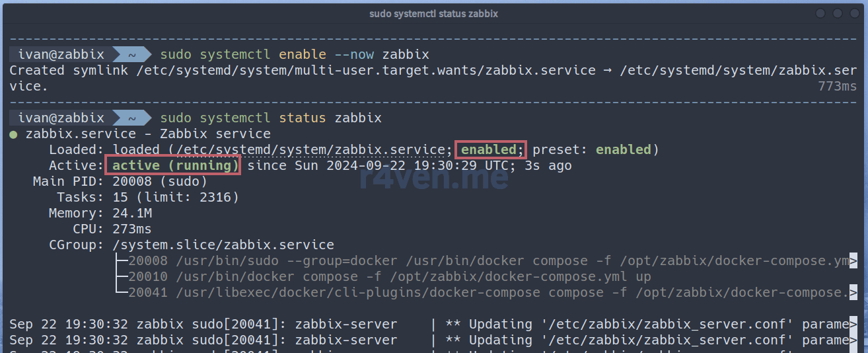Click truncation arrow ending the 20008 process line
The width and height of the screenshot is (868, 353).
click(853, 260)
